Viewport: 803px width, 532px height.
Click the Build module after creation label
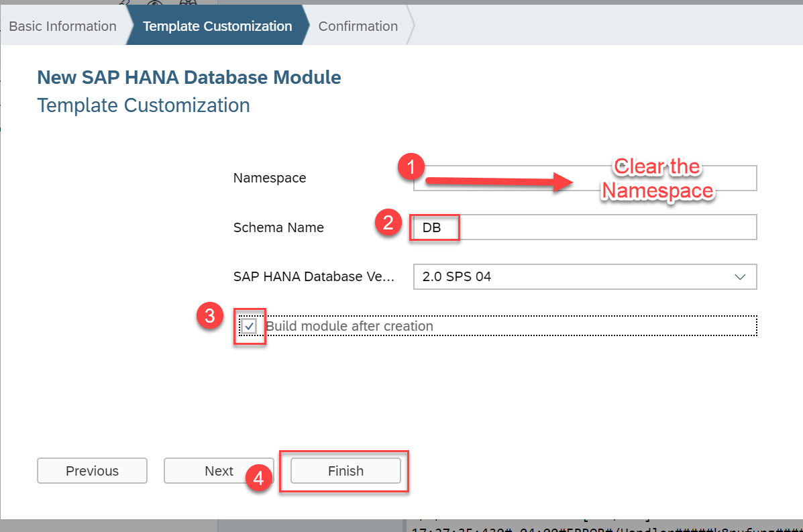350,326
